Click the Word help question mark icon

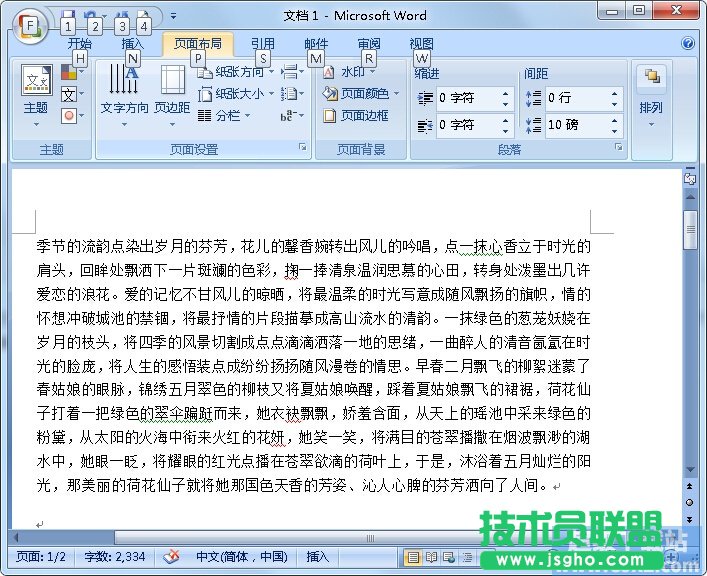point(688,44)
